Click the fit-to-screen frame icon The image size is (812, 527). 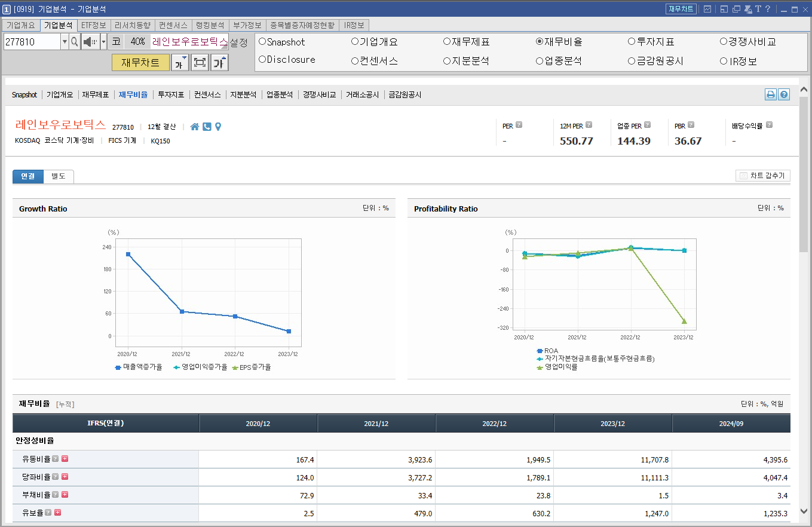200,62
